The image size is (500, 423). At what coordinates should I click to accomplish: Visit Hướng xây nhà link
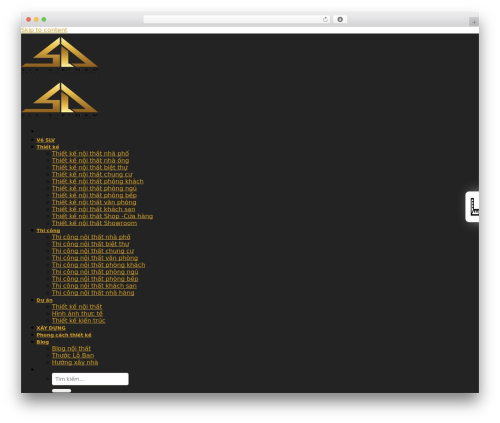tap(75, 363)
